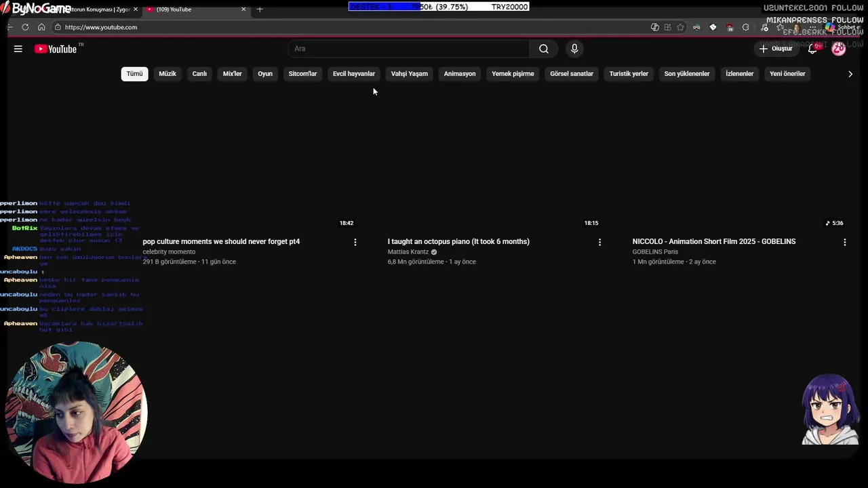Select the Mix'ler filter chip

coord(232,74)
